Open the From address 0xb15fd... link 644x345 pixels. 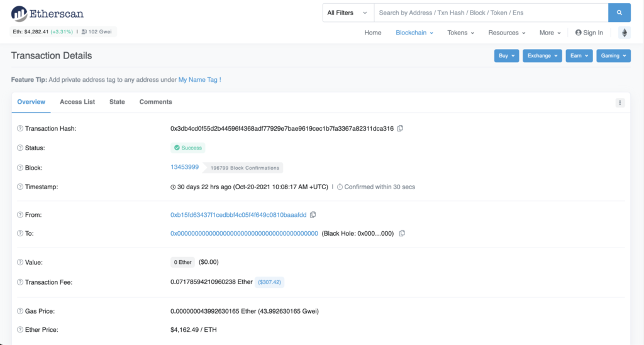238,214
